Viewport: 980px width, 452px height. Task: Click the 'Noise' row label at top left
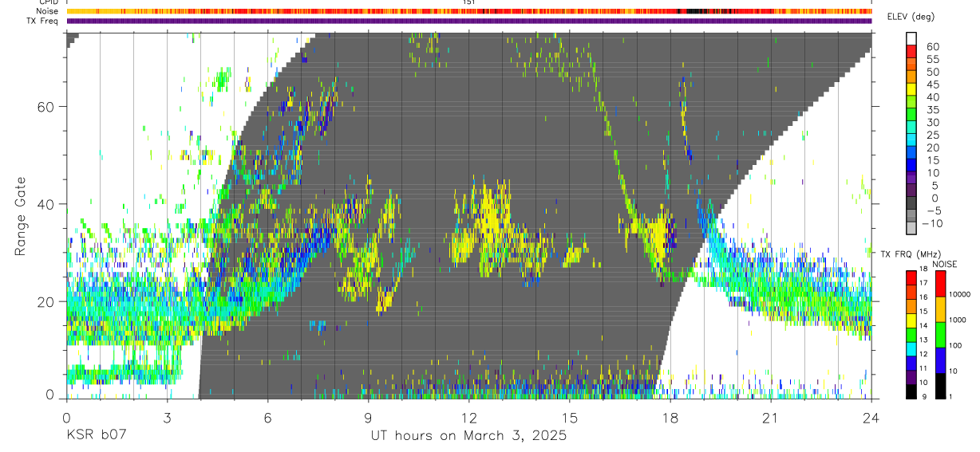point(47,11)
